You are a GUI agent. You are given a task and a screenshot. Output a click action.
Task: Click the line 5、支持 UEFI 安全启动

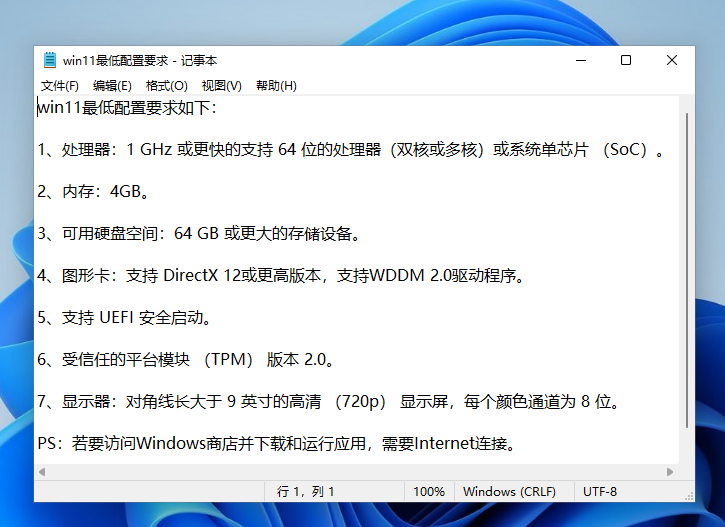125,318
